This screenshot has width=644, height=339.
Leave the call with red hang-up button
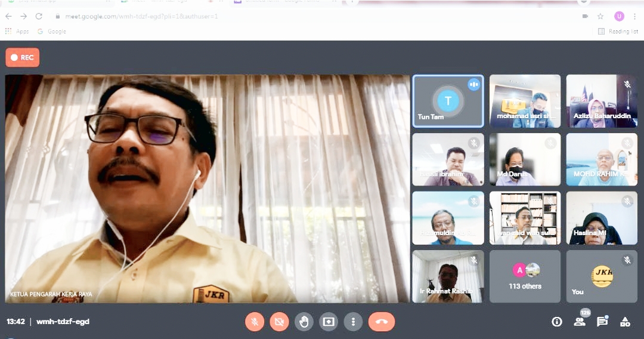[x=382, y=322]
